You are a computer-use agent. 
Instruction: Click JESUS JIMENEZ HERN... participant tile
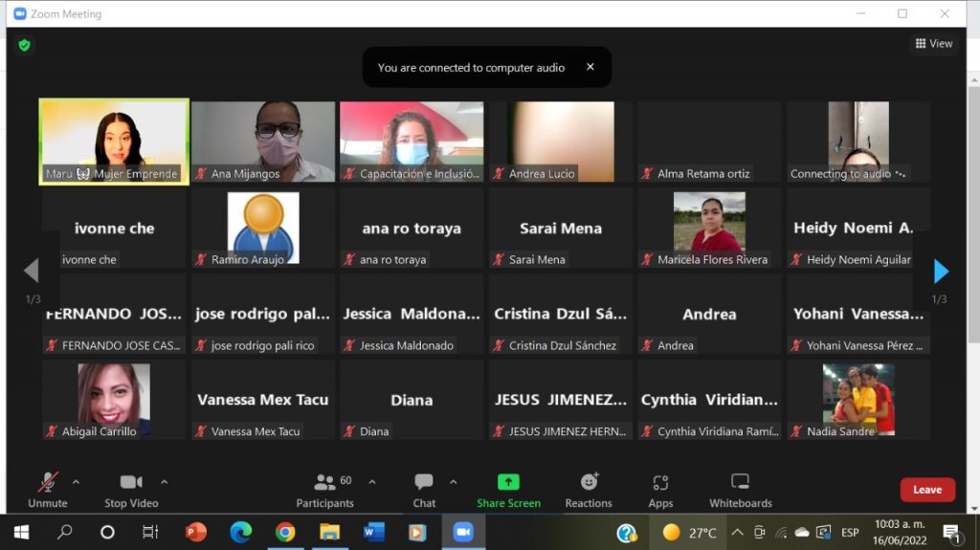[561, 400]
